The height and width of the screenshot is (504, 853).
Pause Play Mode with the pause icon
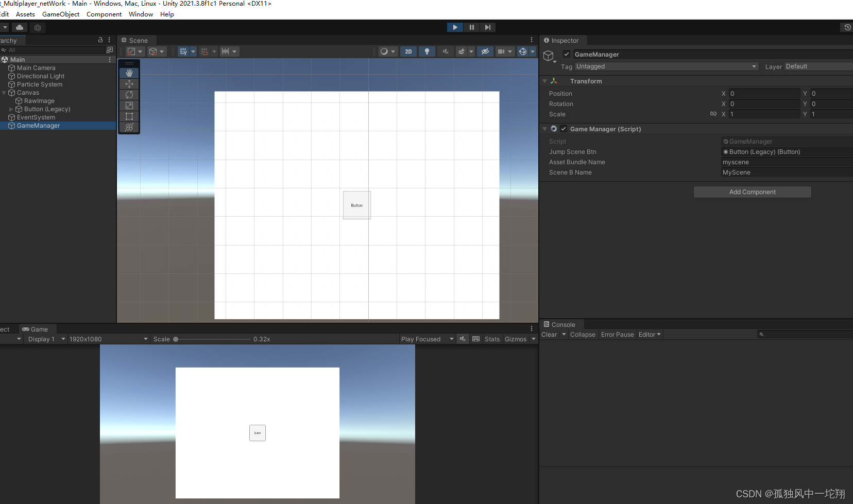pos(471,27)
